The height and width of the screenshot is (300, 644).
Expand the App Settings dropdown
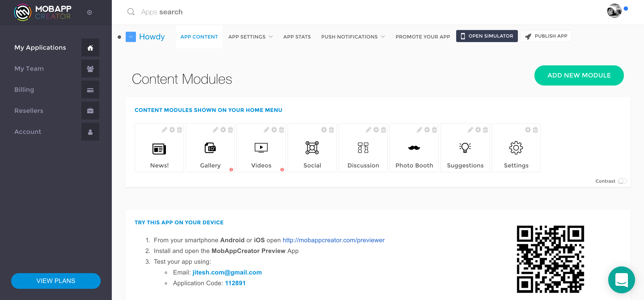(250, 36)
